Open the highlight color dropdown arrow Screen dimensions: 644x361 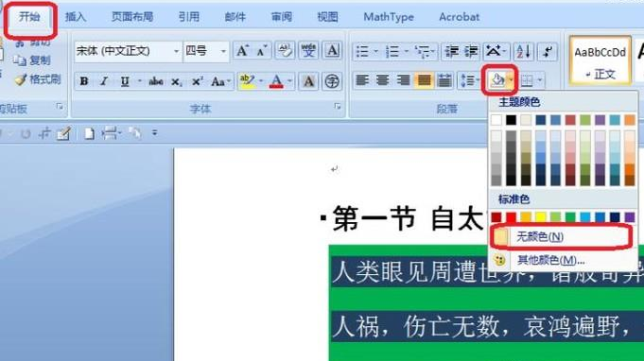pos(261,81)
